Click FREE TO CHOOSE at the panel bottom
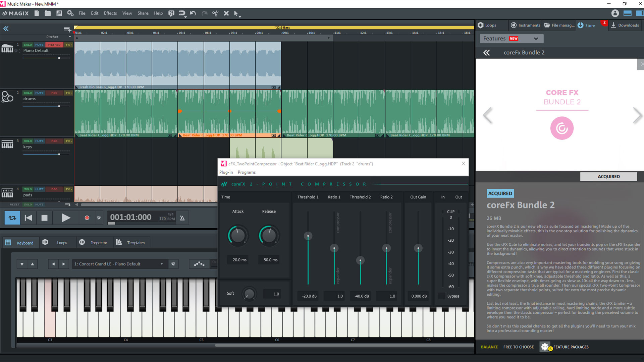The height and width of the screenshot is (362, 644). click(x=518, y=347)
